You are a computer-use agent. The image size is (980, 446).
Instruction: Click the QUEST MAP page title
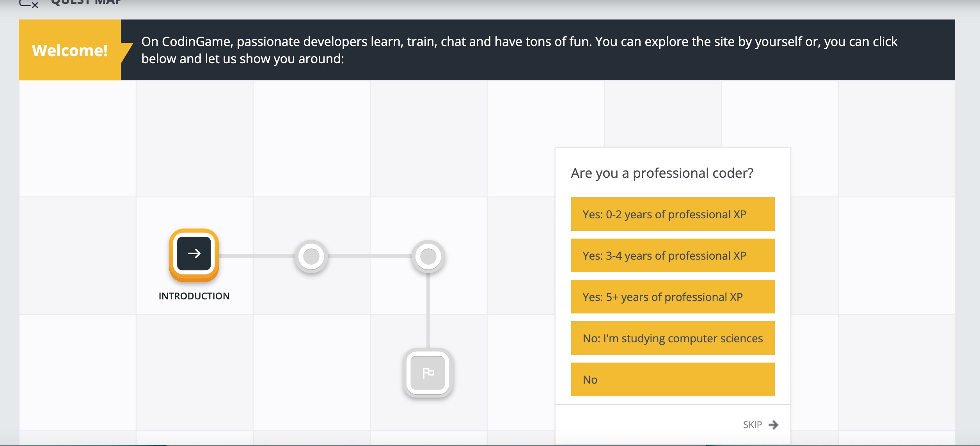point(86,2)
